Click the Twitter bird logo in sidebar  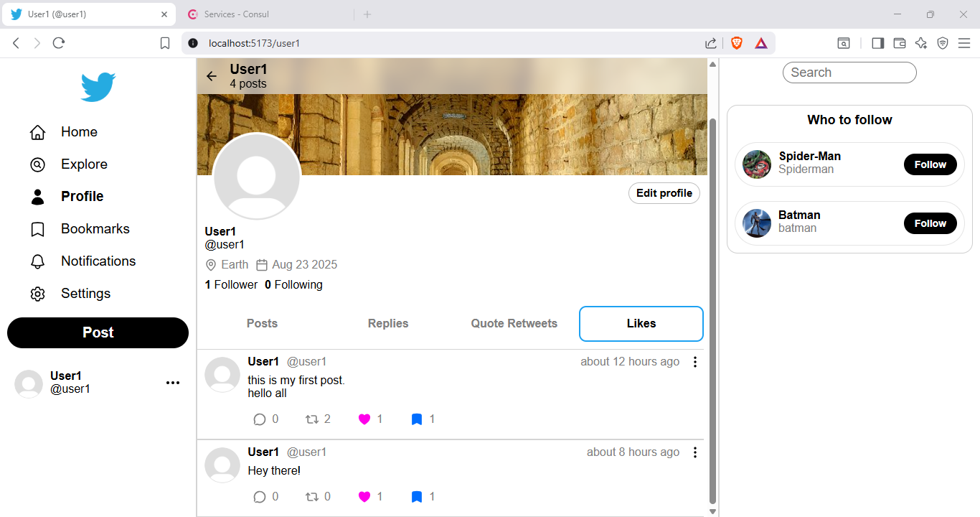click(98, 87)
